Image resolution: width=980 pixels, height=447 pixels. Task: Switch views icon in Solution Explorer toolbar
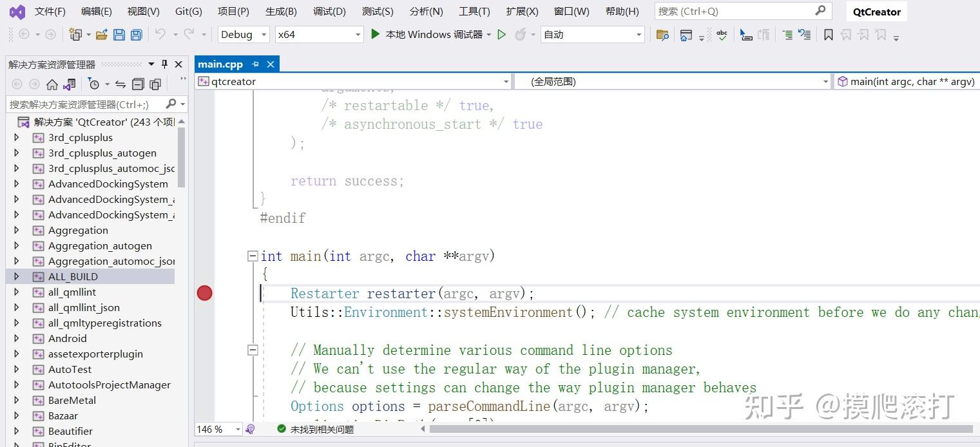point(70,84)
